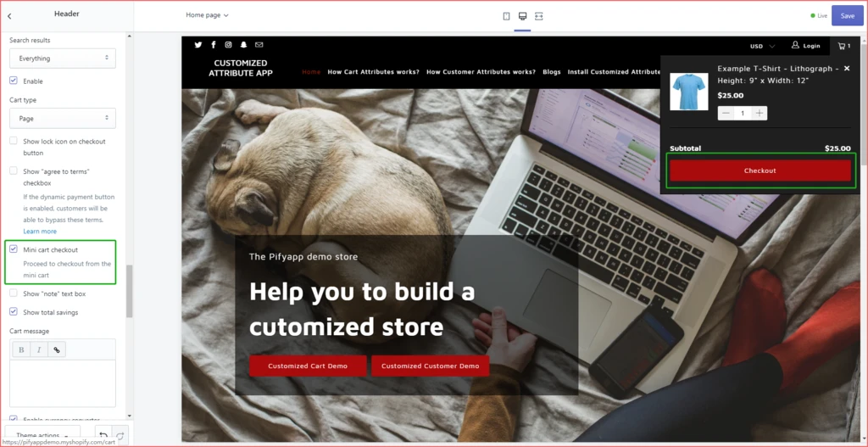Open the Cart type Page dropdown

(63, 119)
